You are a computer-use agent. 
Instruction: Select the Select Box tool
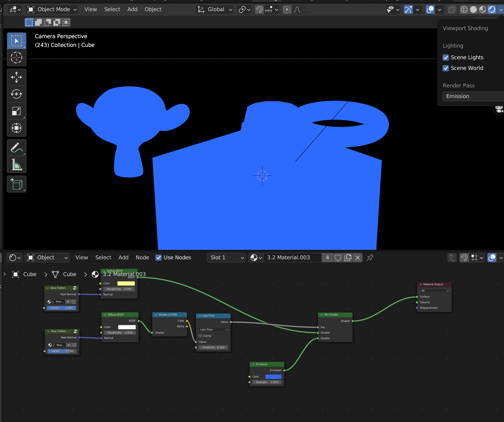[17, 41]
